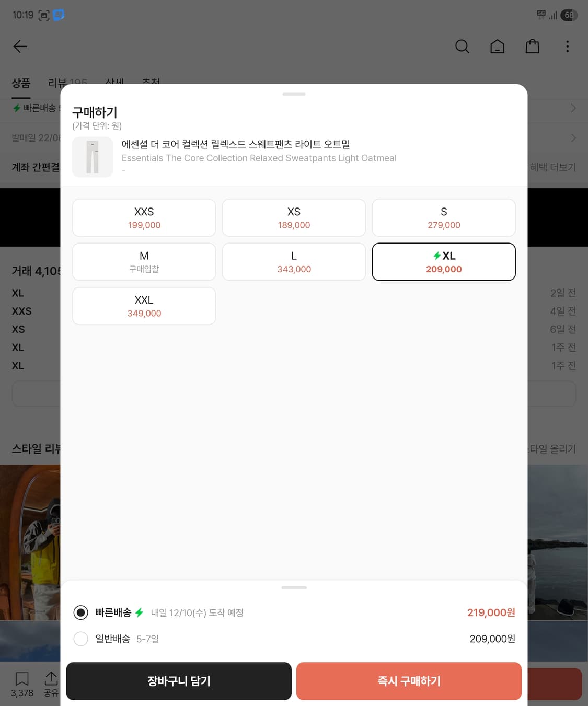Screen dimensions: 588x706
Task: Choose the XXS size priced 199,000
Action: click(x=144, y=217)
